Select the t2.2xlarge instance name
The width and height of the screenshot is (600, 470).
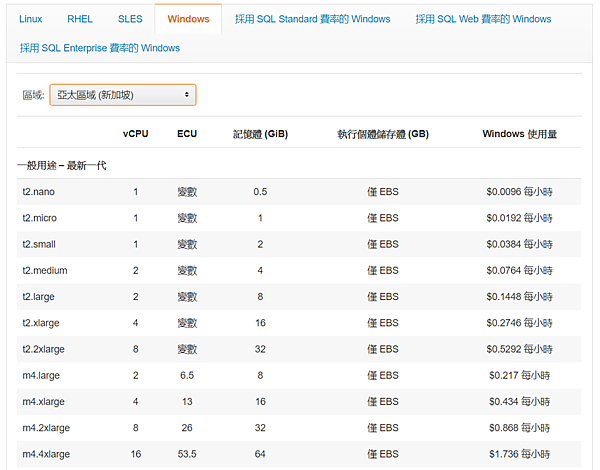(x=43, y=349)
